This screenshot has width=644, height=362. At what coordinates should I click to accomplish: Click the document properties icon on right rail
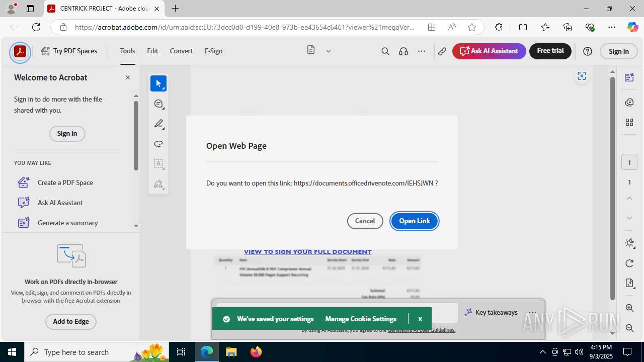click(629, 284)
